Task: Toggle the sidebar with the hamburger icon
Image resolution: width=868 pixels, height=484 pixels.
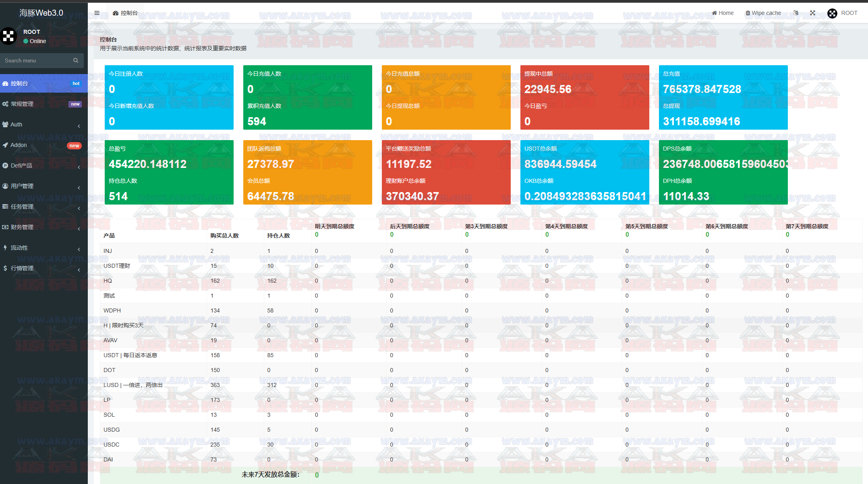Action: click(97, 13)
